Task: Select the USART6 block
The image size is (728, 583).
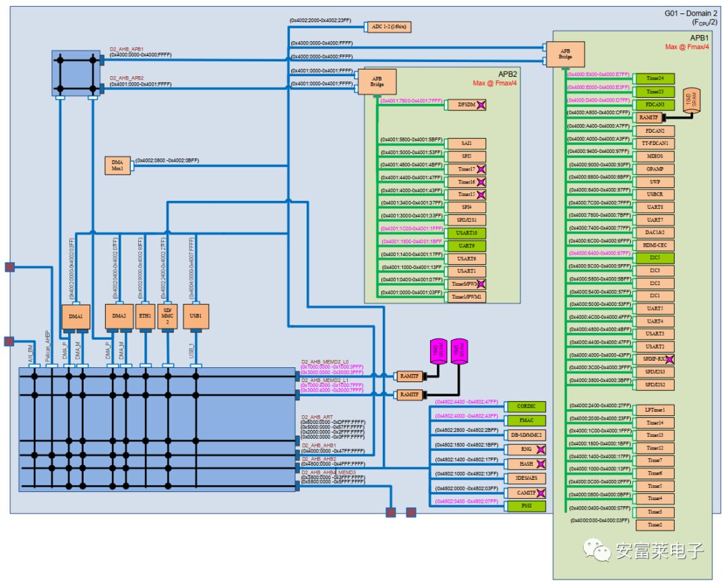Action: click(x=466, y=259)
